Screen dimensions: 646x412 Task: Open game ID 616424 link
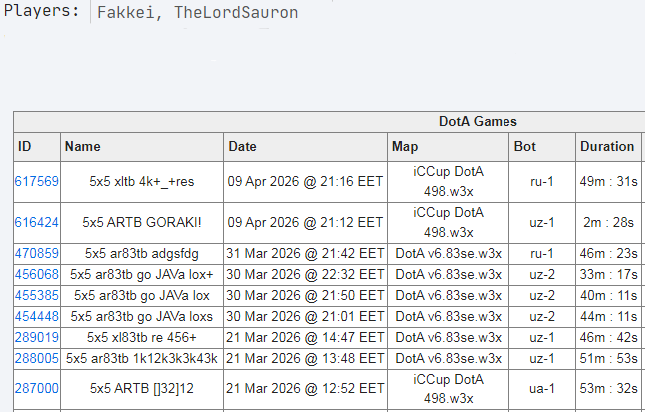coord(37,222)
